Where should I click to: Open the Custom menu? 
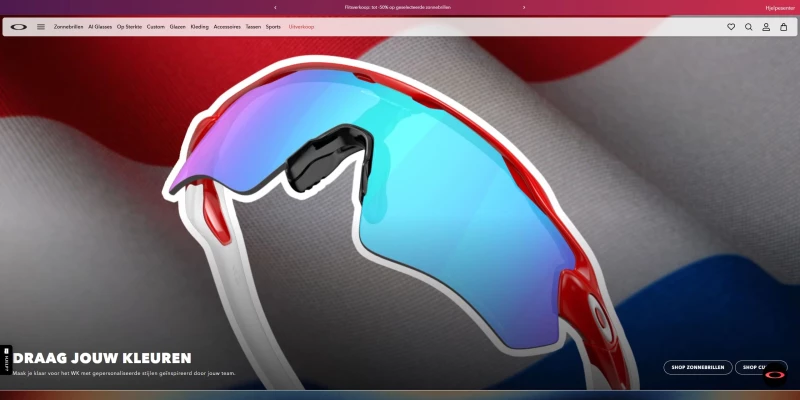point(156,27)
